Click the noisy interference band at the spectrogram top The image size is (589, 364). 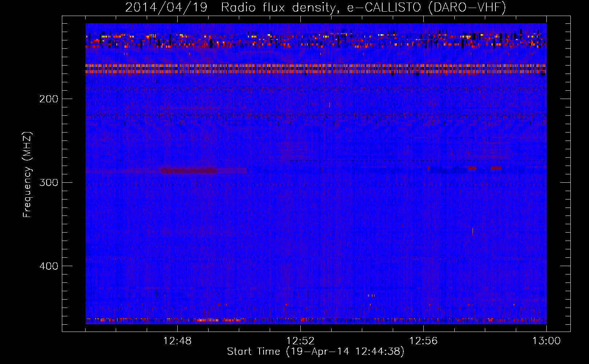(x=315, y=40)
